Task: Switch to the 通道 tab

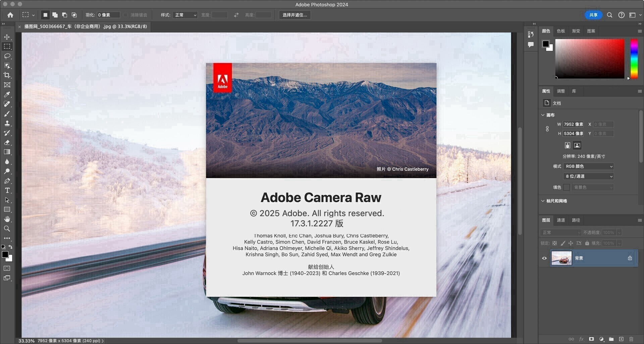Action: [x=560, y=220]
